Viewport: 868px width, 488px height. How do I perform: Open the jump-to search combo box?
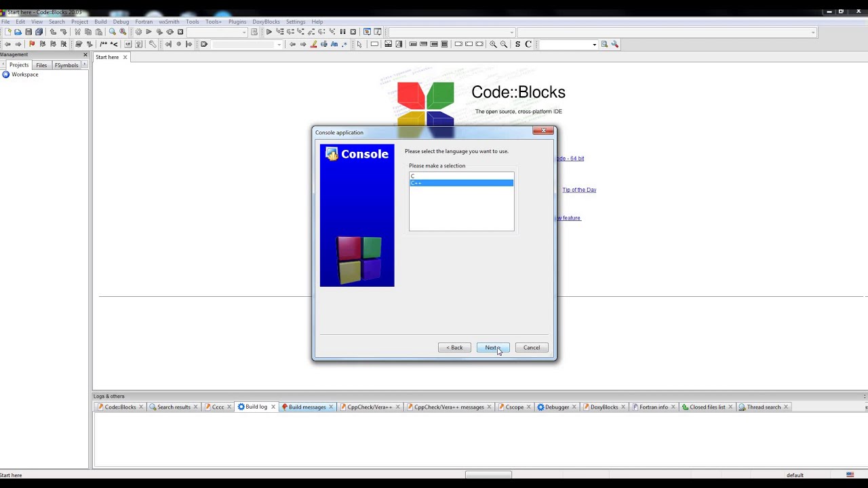[247, 44]
